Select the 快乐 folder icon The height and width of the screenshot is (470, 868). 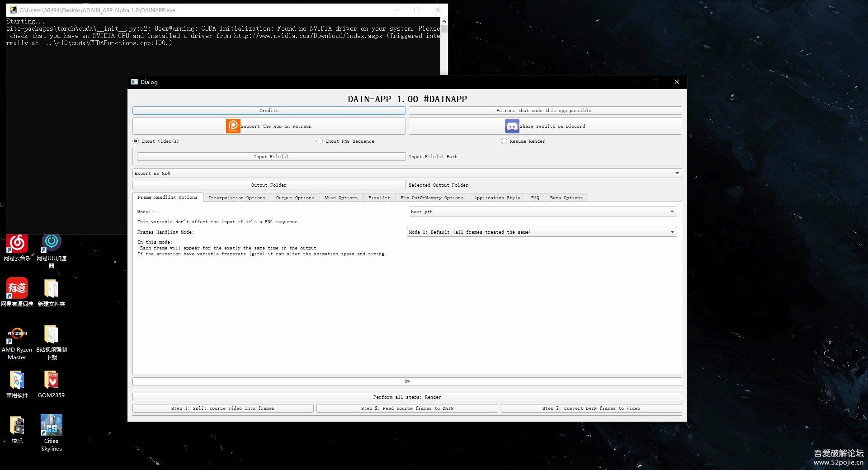click(17, 430)
